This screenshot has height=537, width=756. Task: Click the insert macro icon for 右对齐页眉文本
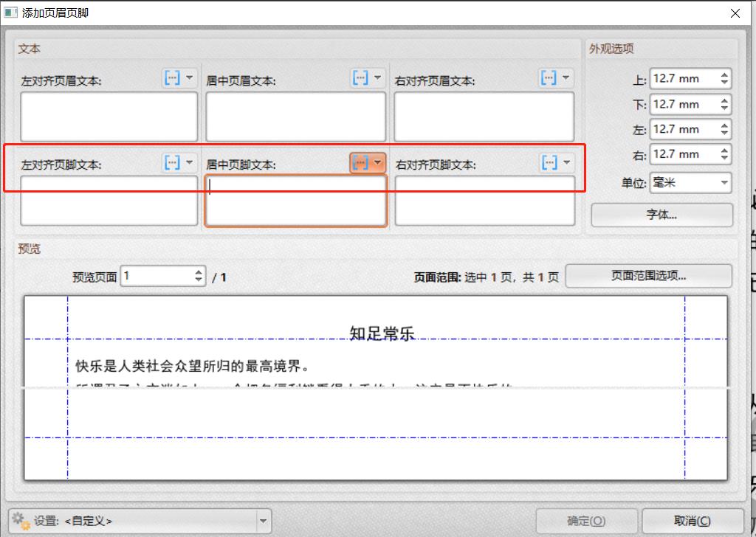point(549,77)
